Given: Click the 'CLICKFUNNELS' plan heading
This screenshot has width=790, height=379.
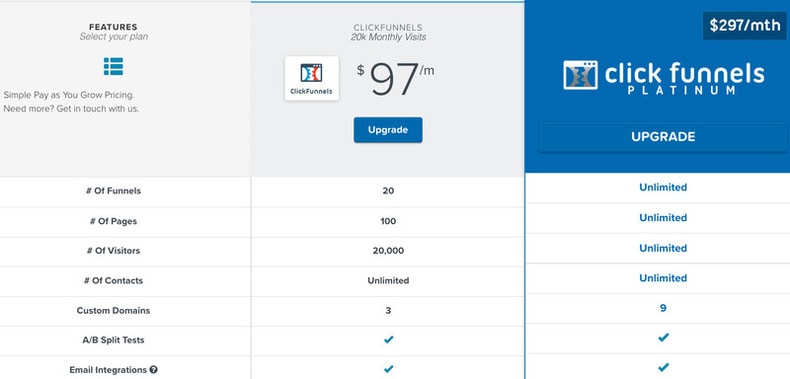Looking at the screenshot, I should pos(388,28).
